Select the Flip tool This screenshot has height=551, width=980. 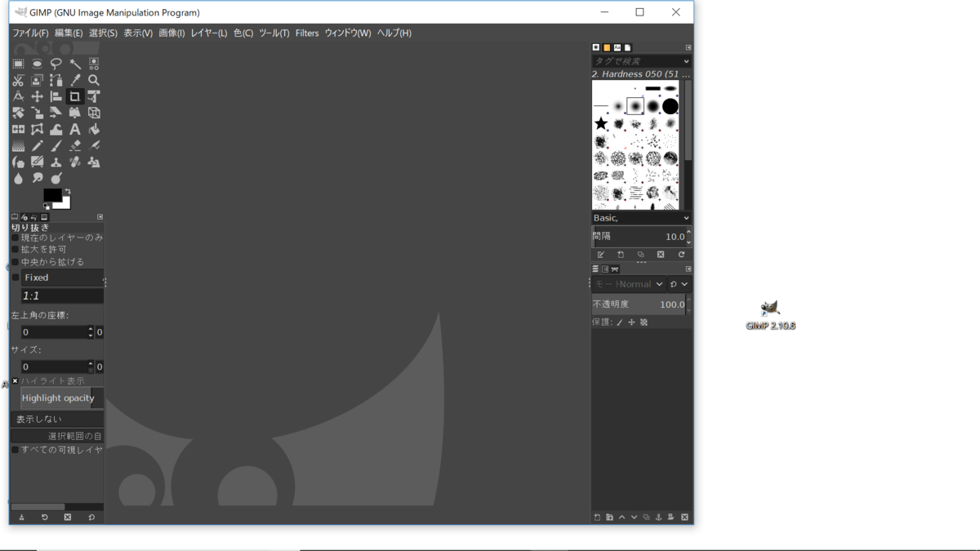18,129
